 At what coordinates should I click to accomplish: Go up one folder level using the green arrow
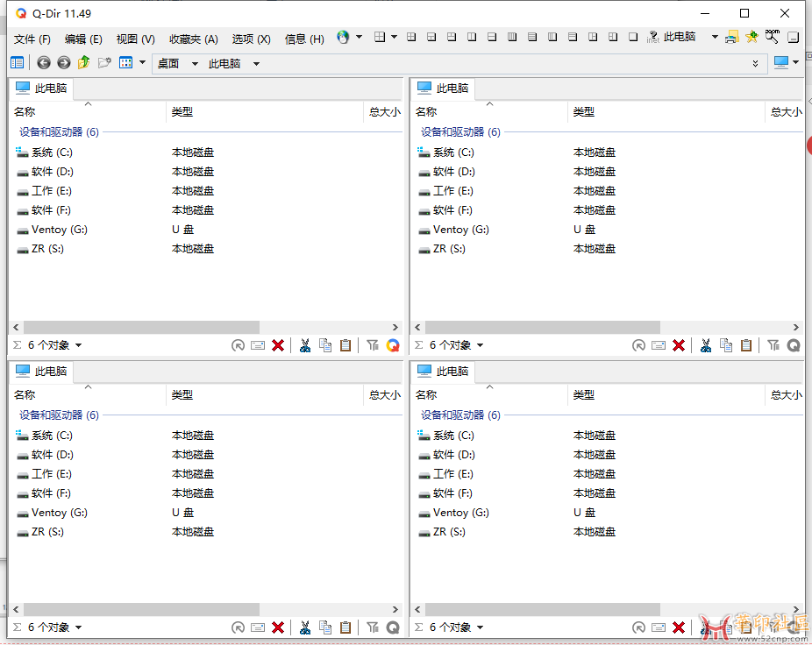tap(84, 63)
